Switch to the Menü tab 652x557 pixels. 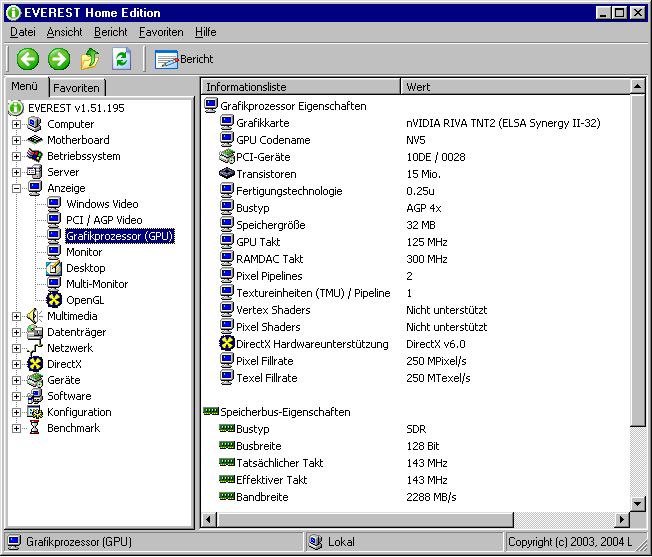tap(24, 86)
